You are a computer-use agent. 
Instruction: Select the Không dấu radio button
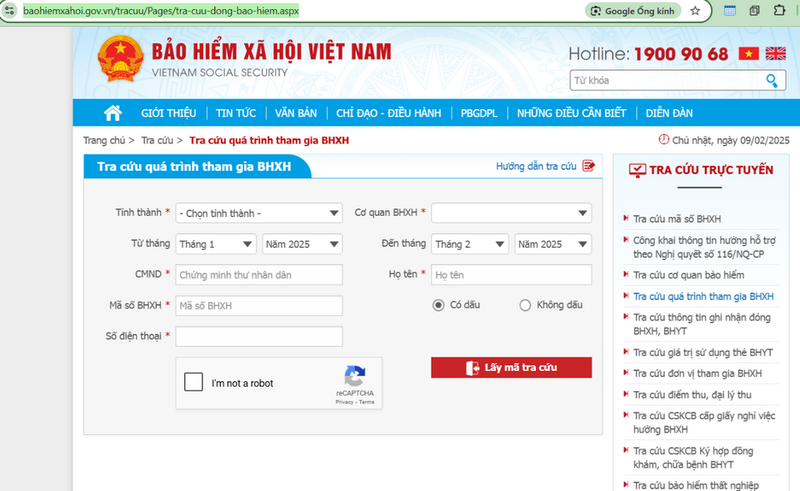525,305
